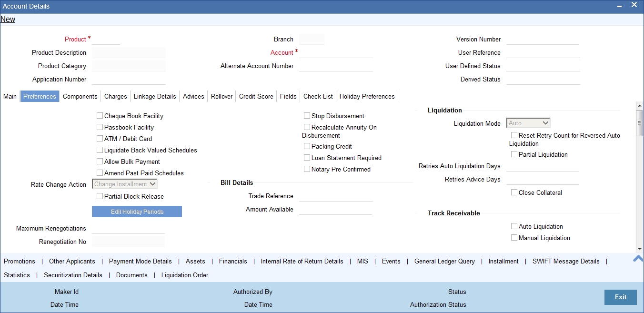This screenshot has height=313, width=644.
Task: Open the Holiday Preferences tab
Action: tap(367, 96)
